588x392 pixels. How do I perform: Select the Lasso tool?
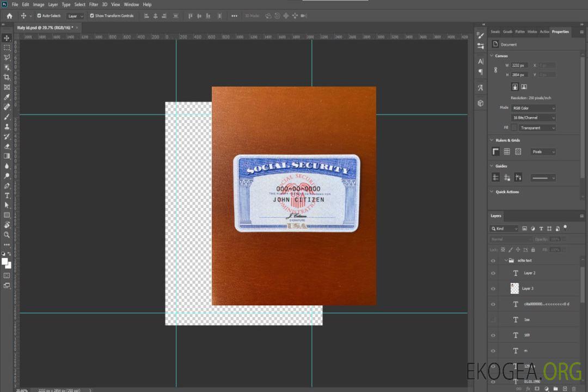point(7,57)
